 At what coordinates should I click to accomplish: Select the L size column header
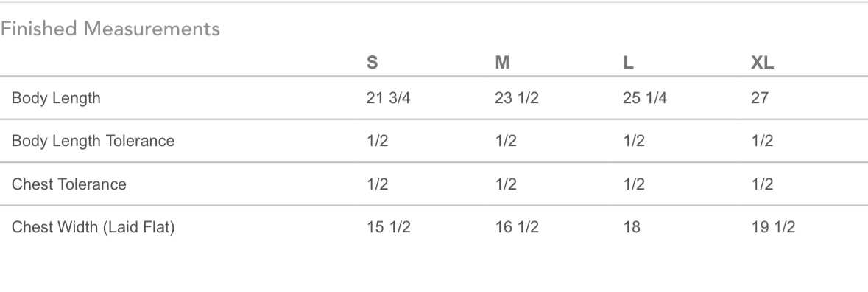coord(628,63)
